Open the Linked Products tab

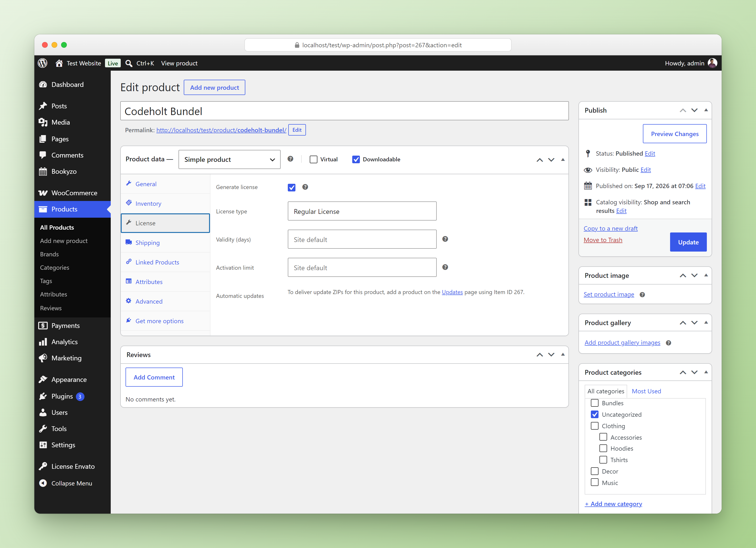pyautogui.click(x=165, y=262)
